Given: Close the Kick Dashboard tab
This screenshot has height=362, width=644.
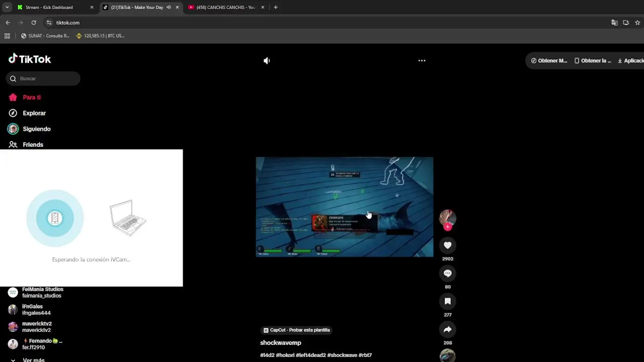Looking at the screenshot, I should click(x=92, y=8).
